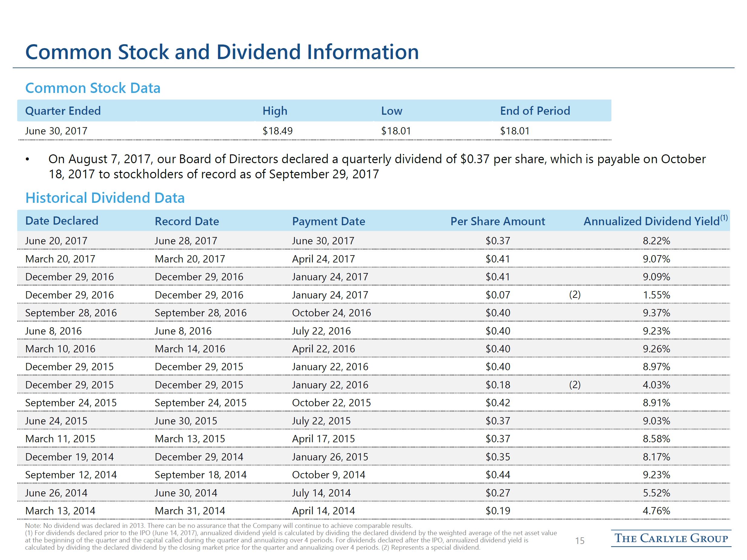Viewport: 747px width, 560px height.
Task: Select the 'June 26, 2014' declared date
Action: click(x=56, y=493)
